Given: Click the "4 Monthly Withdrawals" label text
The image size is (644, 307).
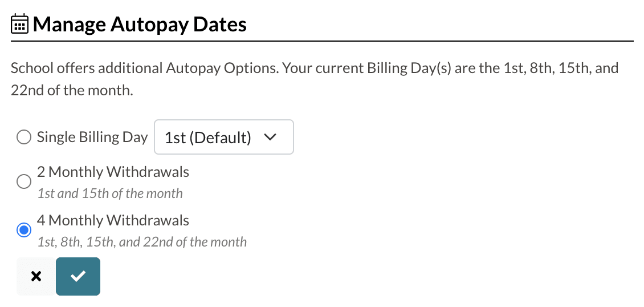Looking at the screenshot, I should coord(113,220).
